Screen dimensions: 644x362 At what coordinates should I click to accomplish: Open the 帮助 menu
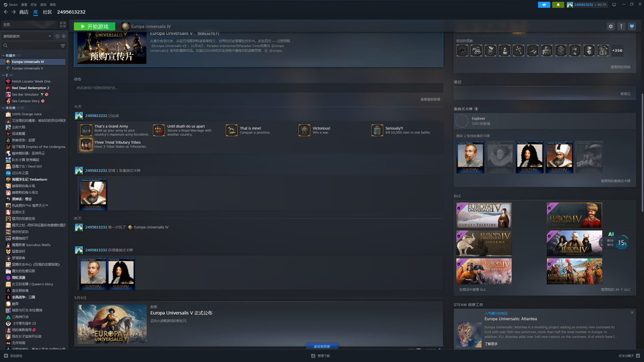pos(52,5)
